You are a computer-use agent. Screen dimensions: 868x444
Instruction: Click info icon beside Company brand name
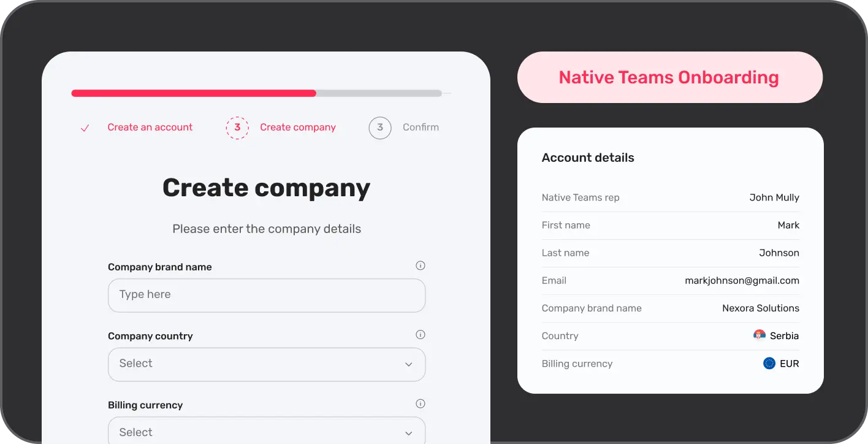click(x=420, y=266)
